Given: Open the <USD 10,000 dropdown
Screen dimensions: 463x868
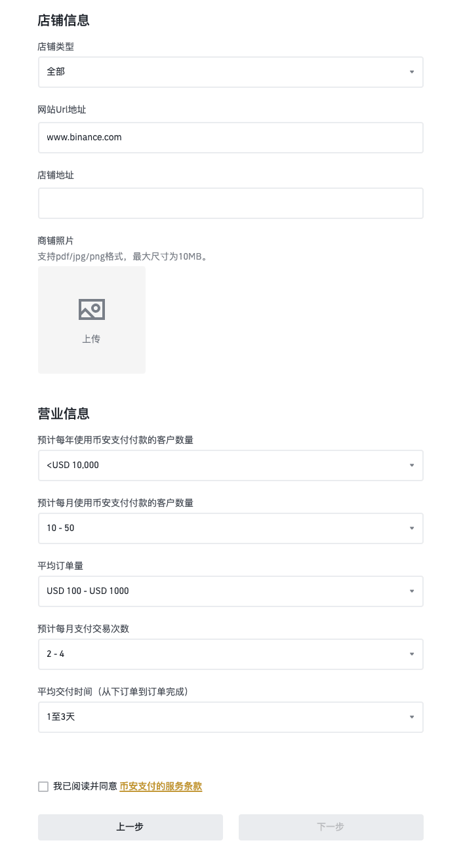Looking at the screenshot, I should 230,465.
